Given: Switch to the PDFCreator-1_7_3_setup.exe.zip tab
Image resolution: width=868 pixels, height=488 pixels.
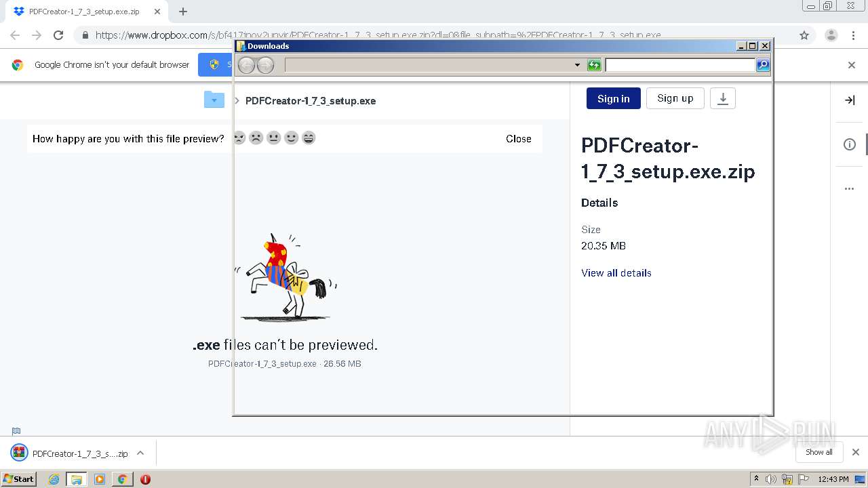Looking at the screenshot, I should [x=84, y=12].
